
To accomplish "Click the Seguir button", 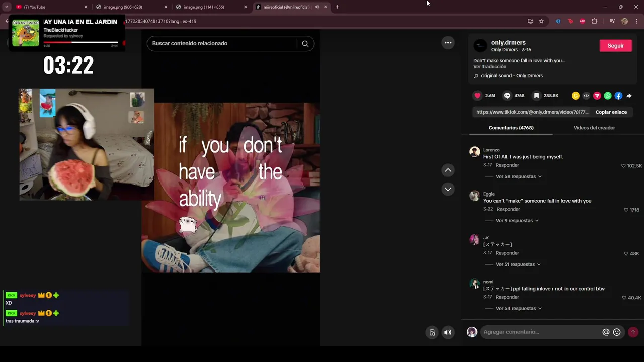I will [x=615, y=46].
